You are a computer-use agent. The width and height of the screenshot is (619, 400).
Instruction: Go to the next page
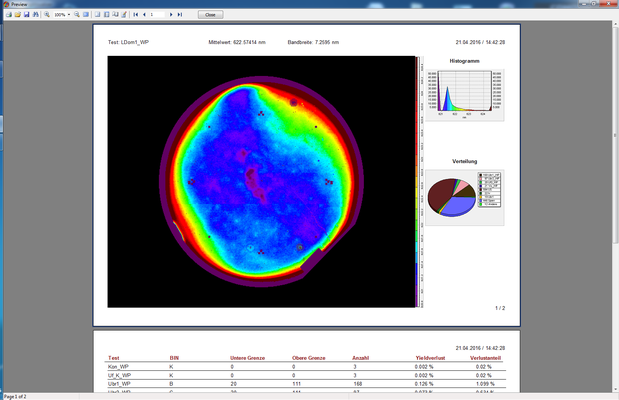(172, 15)
